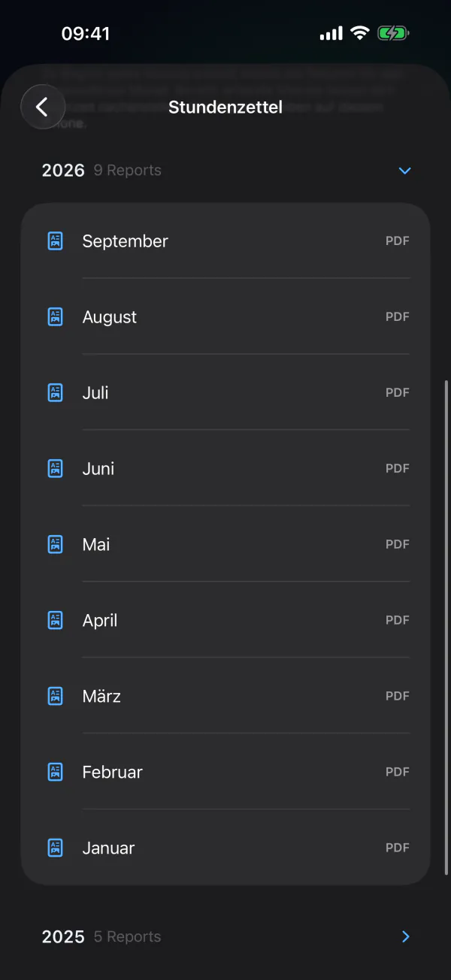Click the Januar report document icon

[x=56, y=848]
